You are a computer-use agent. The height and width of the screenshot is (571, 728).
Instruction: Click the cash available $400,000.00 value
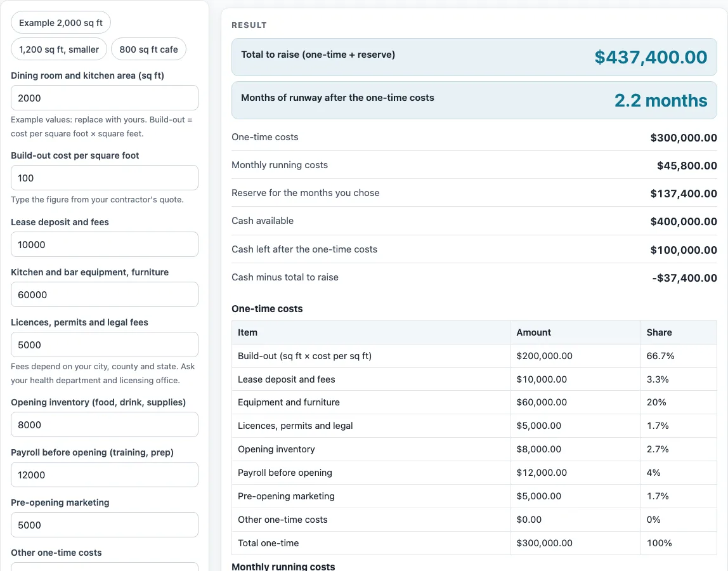tap(684, 221)
